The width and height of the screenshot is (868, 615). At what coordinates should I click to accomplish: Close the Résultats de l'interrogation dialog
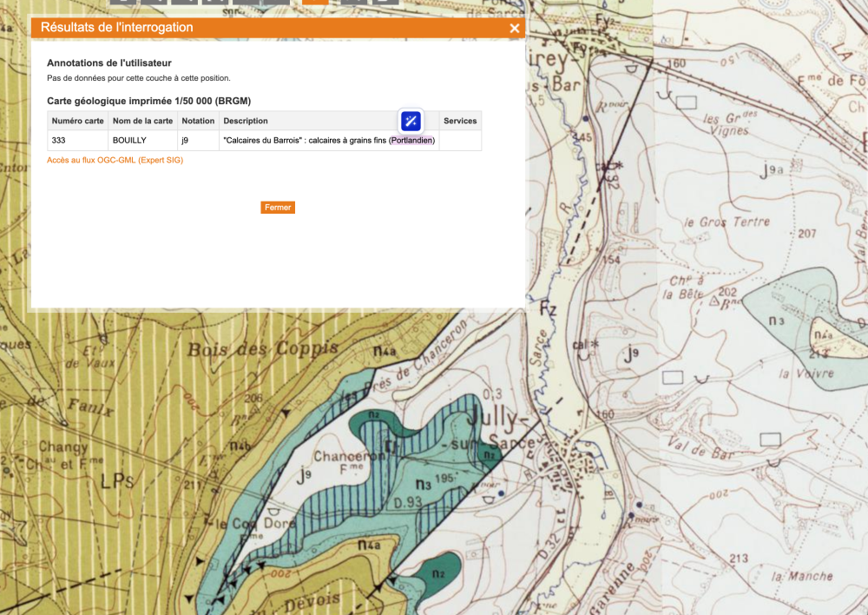point(515,29)
